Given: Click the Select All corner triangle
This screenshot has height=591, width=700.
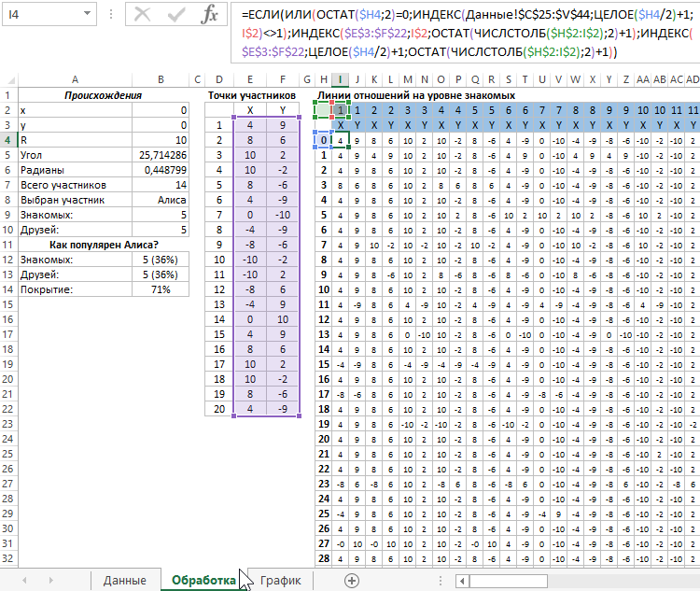Looking at the screenshot, I should click(x=8, y=80).
